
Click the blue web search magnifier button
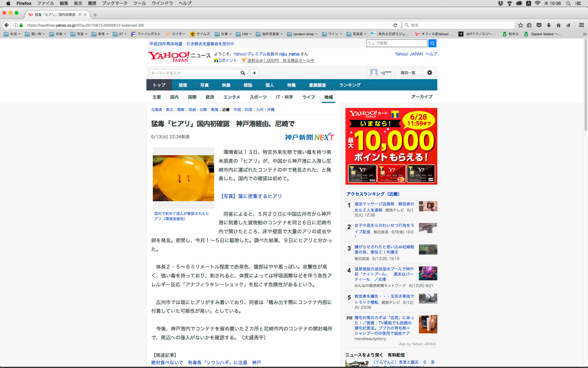click(x=432, y=43)
